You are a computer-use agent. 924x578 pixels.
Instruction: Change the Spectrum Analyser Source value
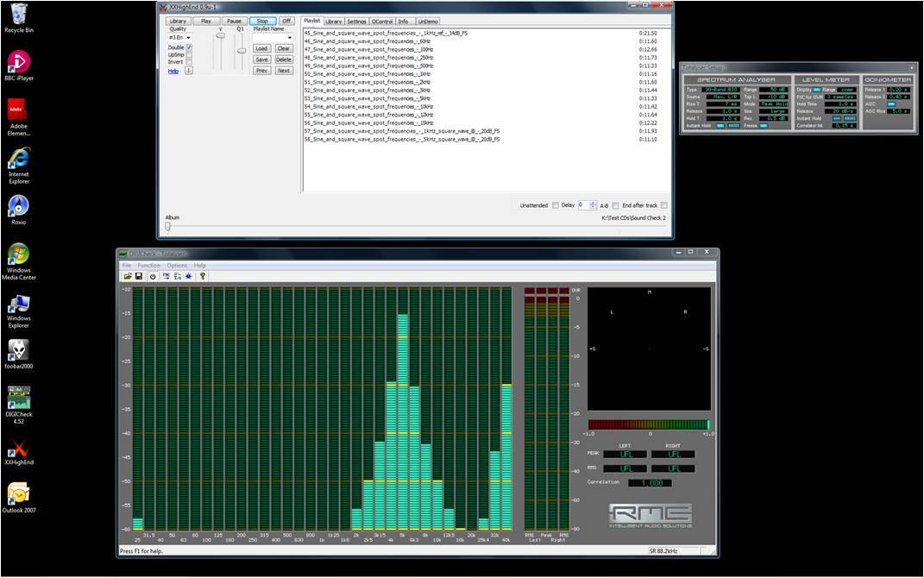tap(721, 97)
